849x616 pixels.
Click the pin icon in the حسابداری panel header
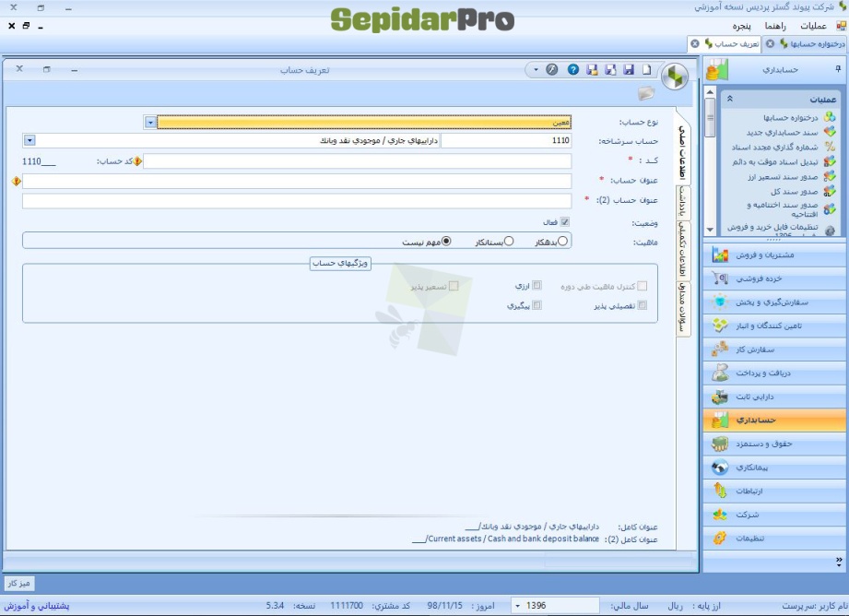pos(838,69)
